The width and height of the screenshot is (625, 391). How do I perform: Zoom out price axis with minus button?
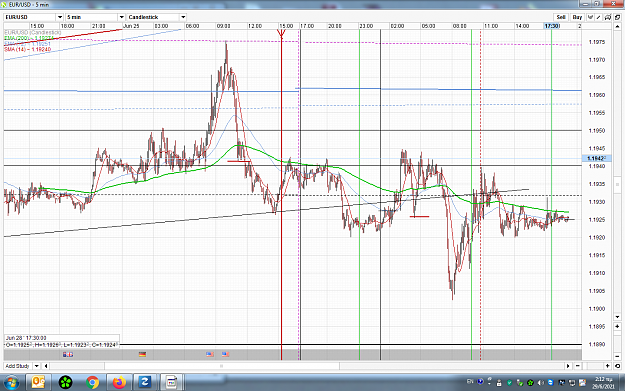point(617,356)
